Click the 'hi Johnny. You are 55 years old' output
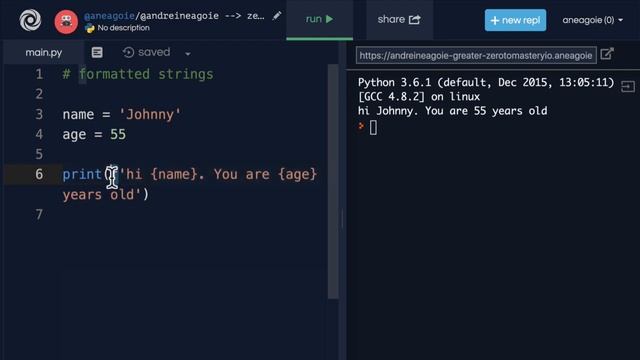Screen dimensions: 640x360 (452, 111)
